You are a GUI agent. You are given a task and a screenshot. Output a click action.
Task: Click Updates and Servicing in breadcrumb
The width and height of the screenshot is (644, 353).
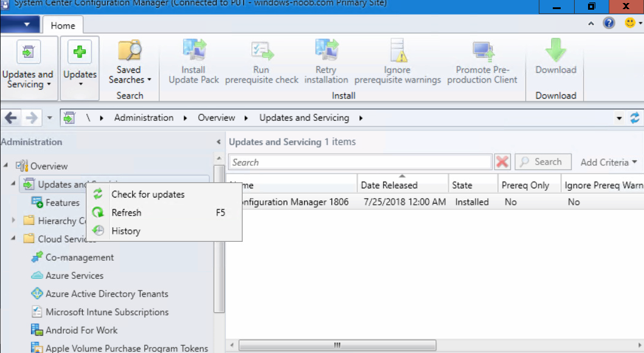304,118
